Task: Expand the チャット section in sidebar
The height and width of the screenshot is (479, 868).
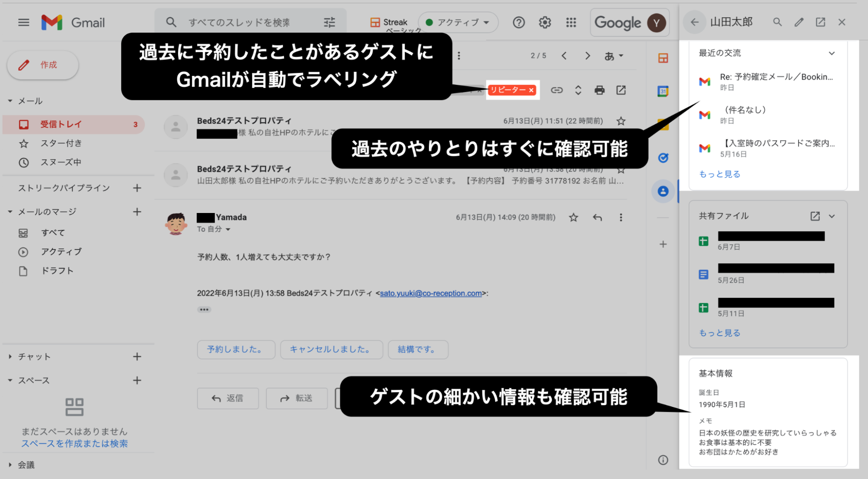Action: (10, 356)
